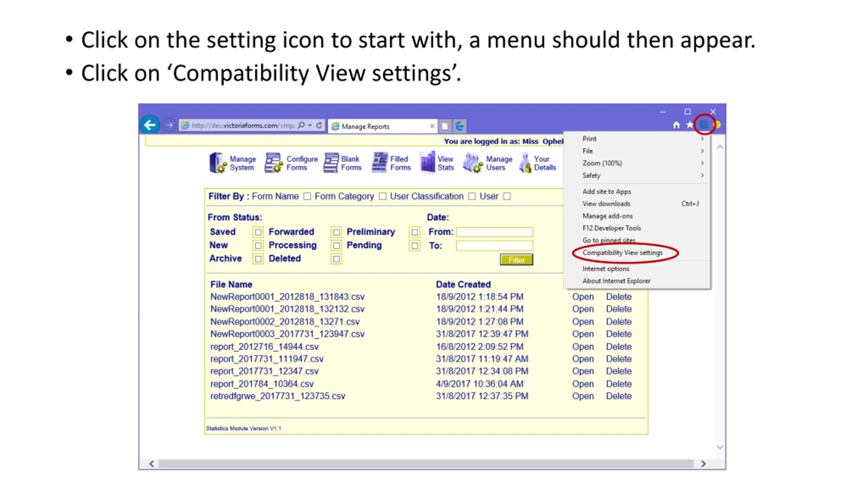Viewport: 868px width, 488px height.
Task: Click the Internet Explorer icon beside new tab
Action: coord(460,126)
